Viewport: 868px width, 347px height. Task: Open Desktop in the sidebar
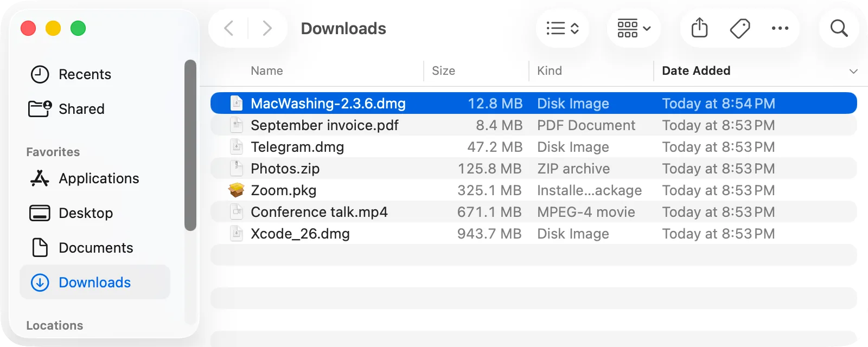[x=95, y=213]
